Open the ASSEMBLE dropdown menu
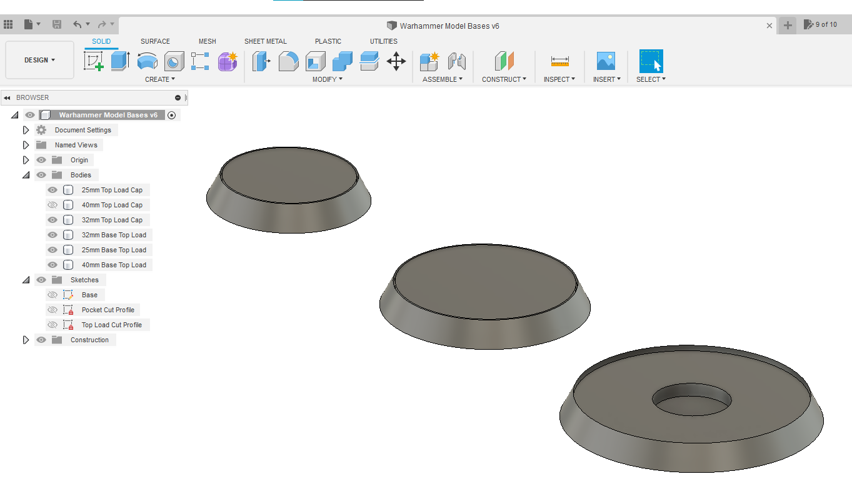852x504 pixels. (x=443, y=79)
